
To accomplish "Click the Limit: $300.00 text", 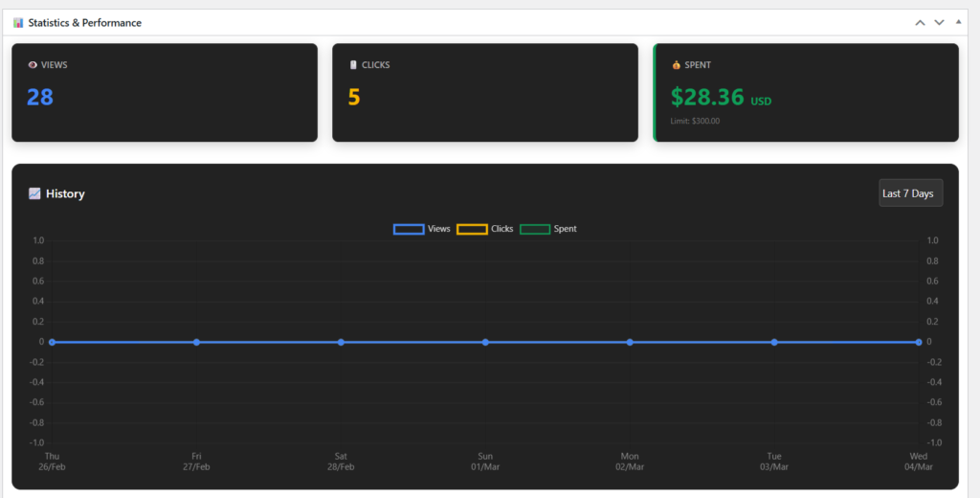I will pyautogui.click(x=695, y=121).
